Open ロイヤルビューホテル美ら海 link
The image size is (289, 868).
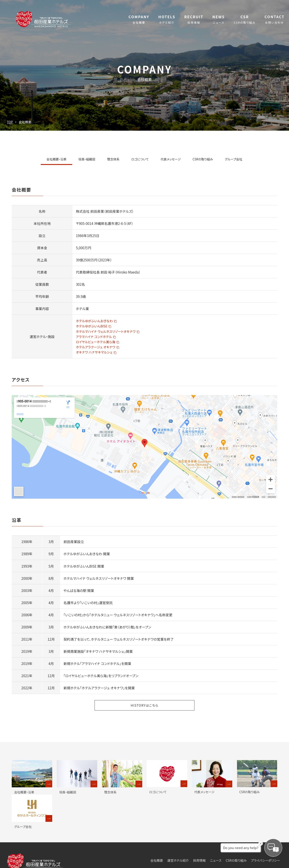[96, 342]
